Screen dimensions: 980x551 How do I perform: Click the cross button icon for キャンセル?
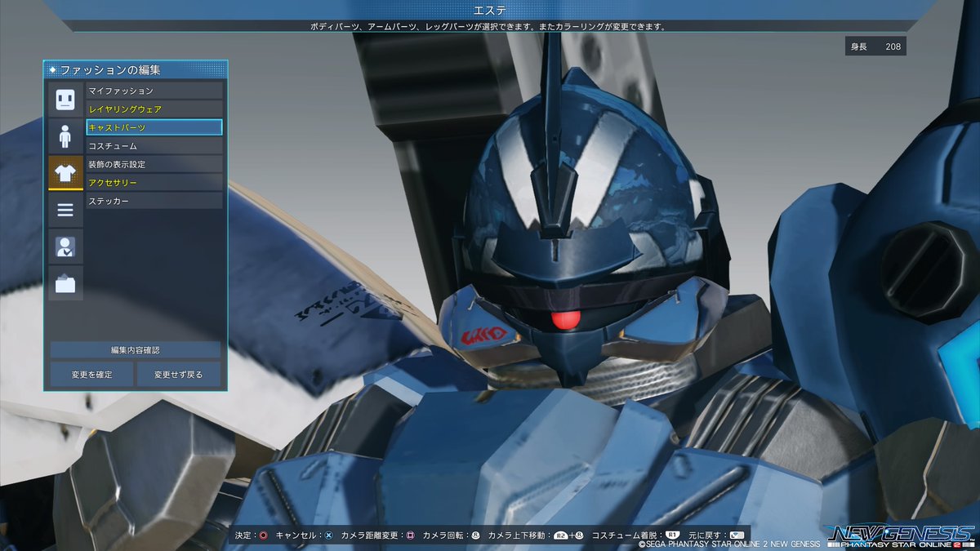tap(328, 535)
